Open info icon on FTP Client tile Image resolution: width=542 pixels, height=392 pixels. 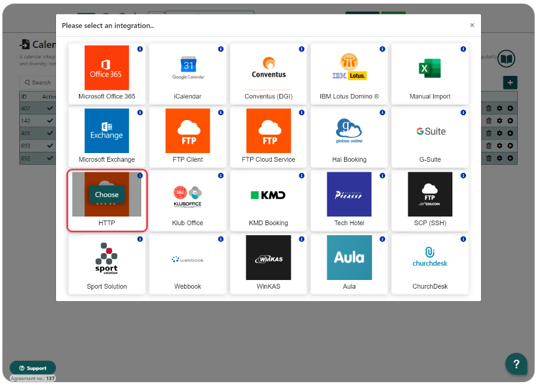click(x=221, y=113)
